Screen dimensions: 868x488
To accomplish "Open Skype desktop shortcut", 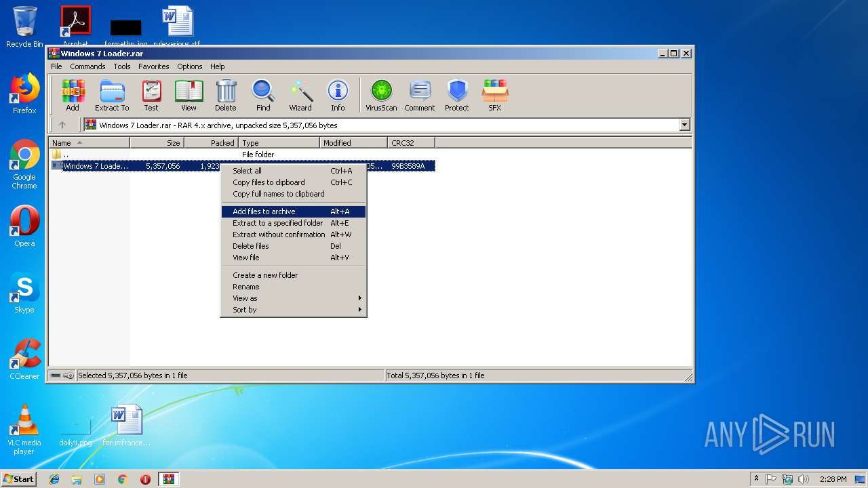I will click(24, 293).
